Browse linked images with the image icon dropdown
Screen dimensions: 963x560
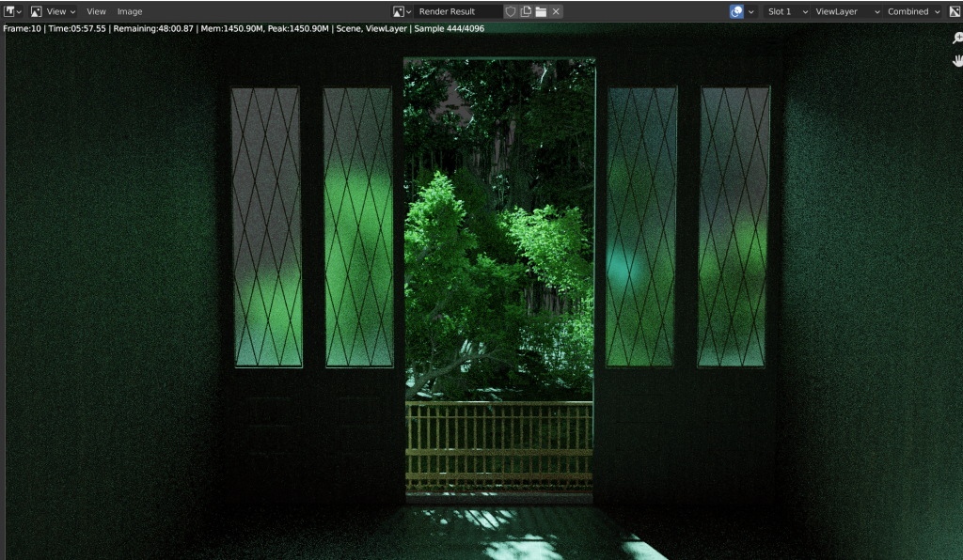click(402, 11)
